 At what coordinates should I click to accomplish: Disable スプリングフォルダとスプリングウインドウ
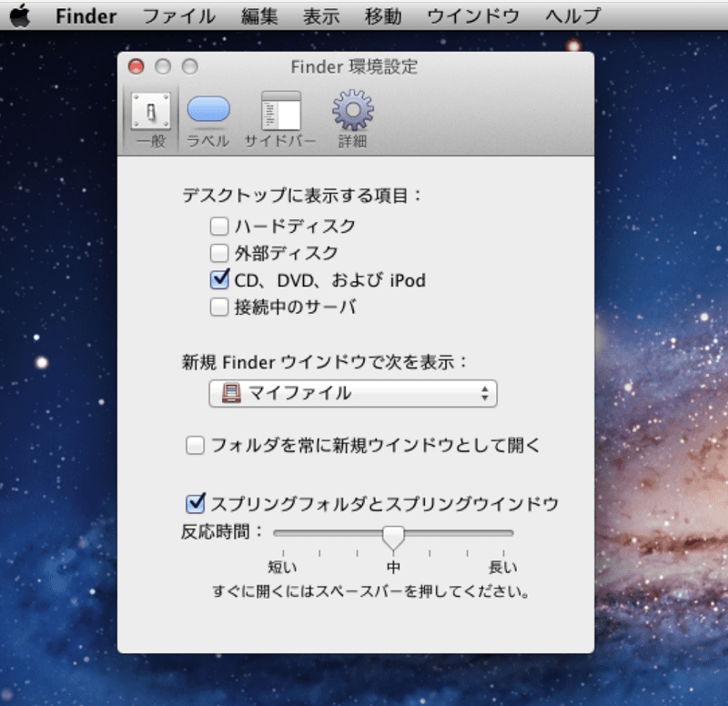pyautogui.click(x=195, y=504)
